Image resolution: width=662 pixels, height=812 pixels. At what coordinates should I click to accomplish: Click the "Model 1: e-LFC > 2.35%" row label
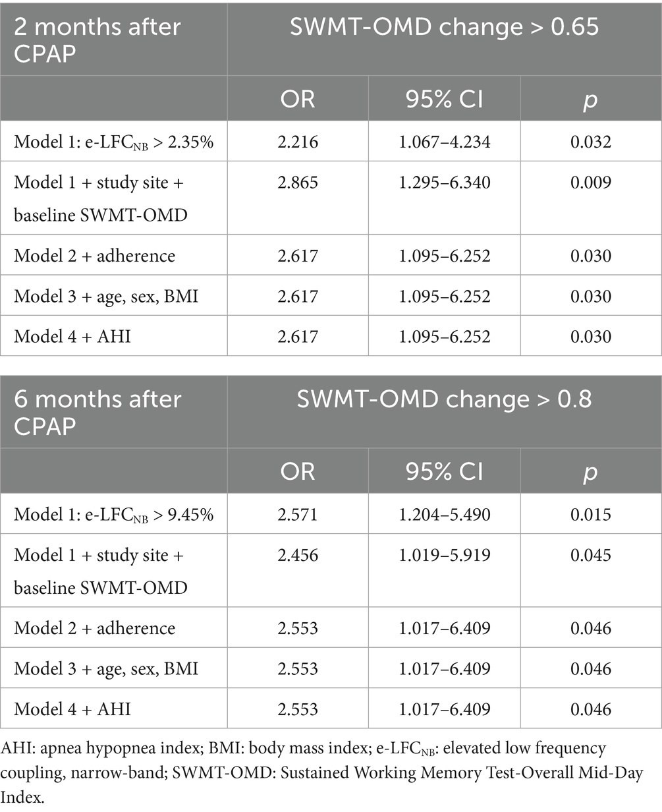(114, 142)
